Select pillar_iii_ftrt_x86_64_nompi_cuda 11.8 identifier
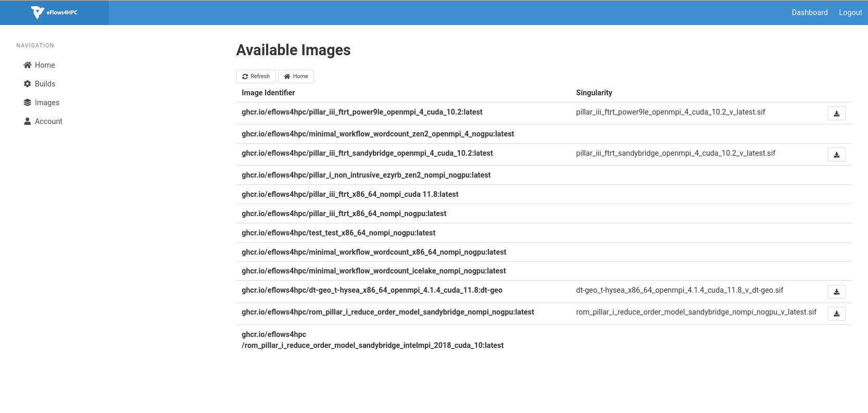This screenshot has height=413, width=868. pyautogui.click(x=350, y=194)
